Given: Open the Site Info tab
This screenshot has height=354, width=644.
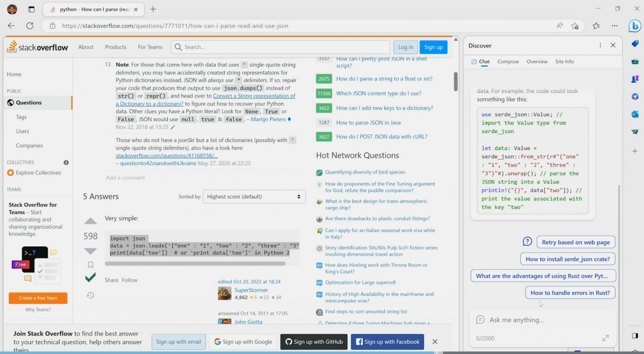Looking at the screenshot, I should tap(564, 62).
